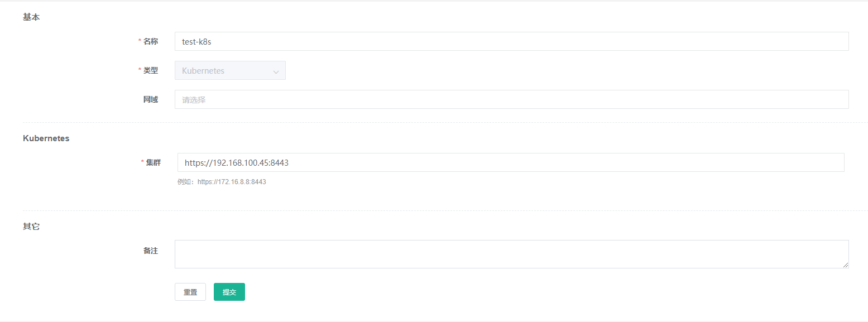Click the 网域 field label
Image resolution: width=868 pixels, height=322 pixels.
coord(151,99)
